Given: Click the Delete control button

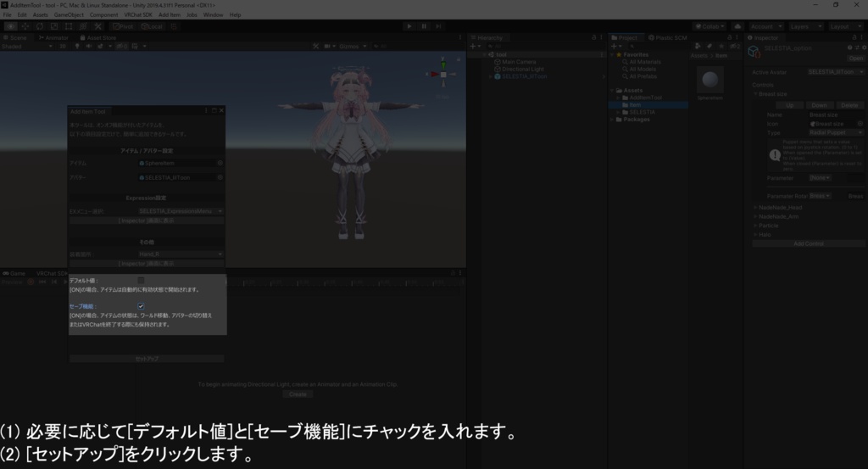Looking at the screenshot, I should click(849, 105).
